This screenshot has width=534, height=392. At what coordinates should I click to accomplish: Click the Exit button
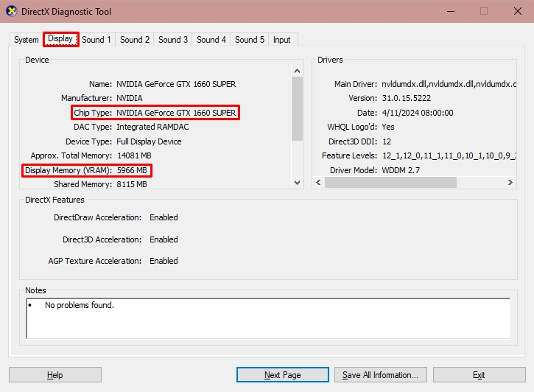[479, 374]
